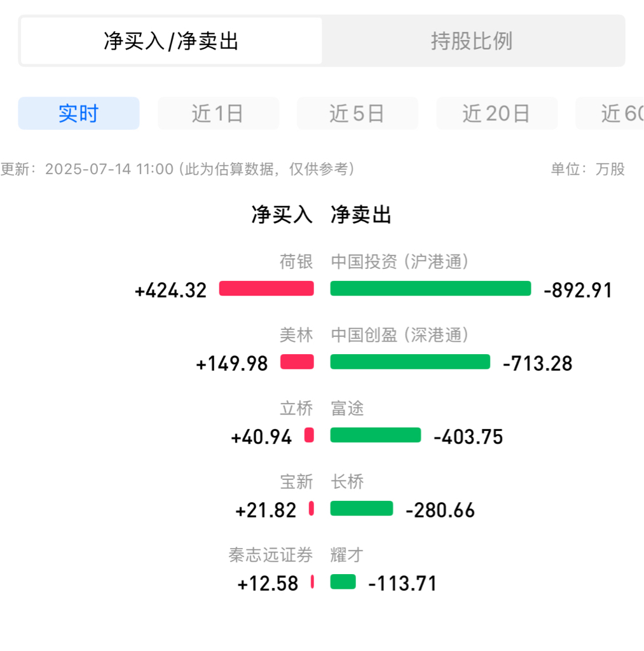Click the -892.91 net sell value
The image size is (644, 651).
[578, 290]
